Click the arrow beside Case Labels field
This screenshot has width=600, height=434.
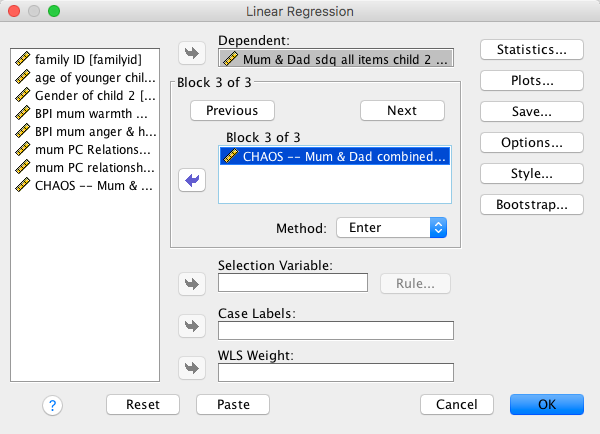pos(191,326)
